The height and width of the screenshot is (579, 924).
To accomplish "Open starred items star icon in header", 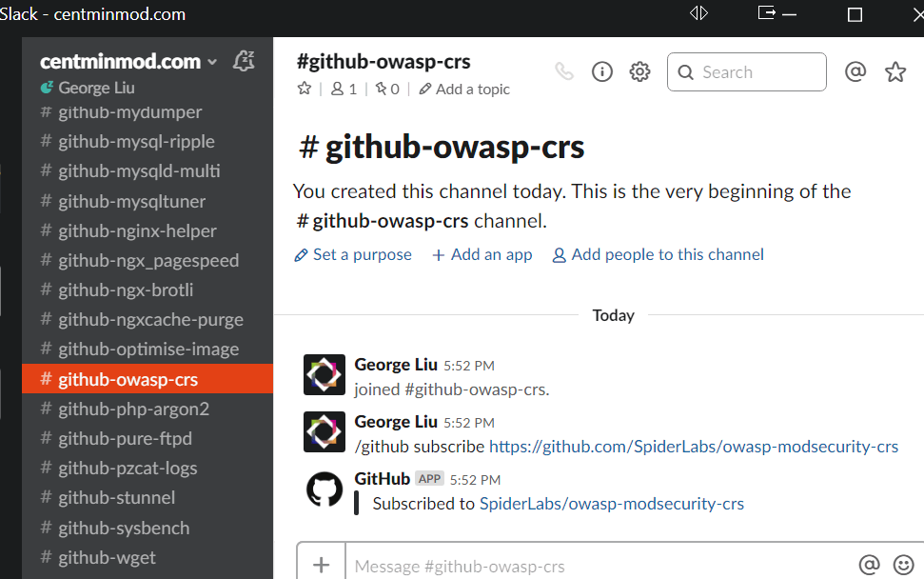I will click(895, 72).
